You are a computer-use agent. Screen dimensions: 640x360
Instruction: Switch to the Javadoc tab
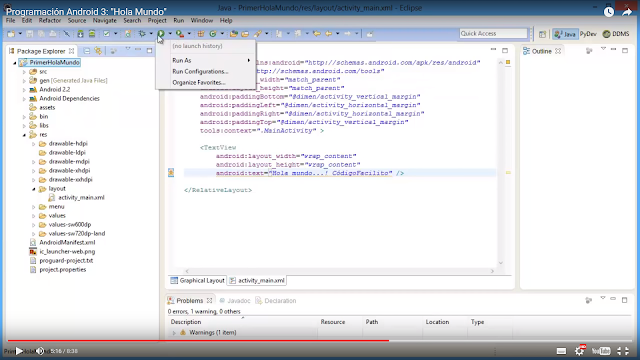click(235, 301)
